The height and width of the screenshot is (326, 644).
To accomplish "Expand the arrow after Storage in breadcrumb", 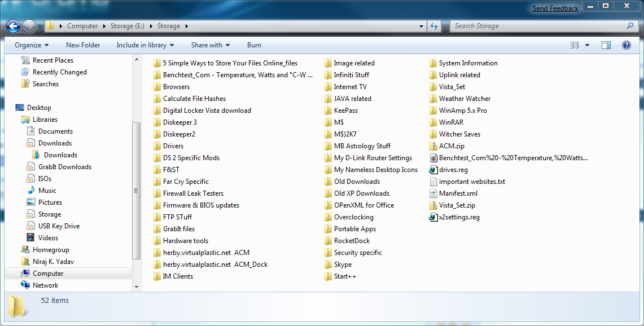I will click(x=187, y=26).
